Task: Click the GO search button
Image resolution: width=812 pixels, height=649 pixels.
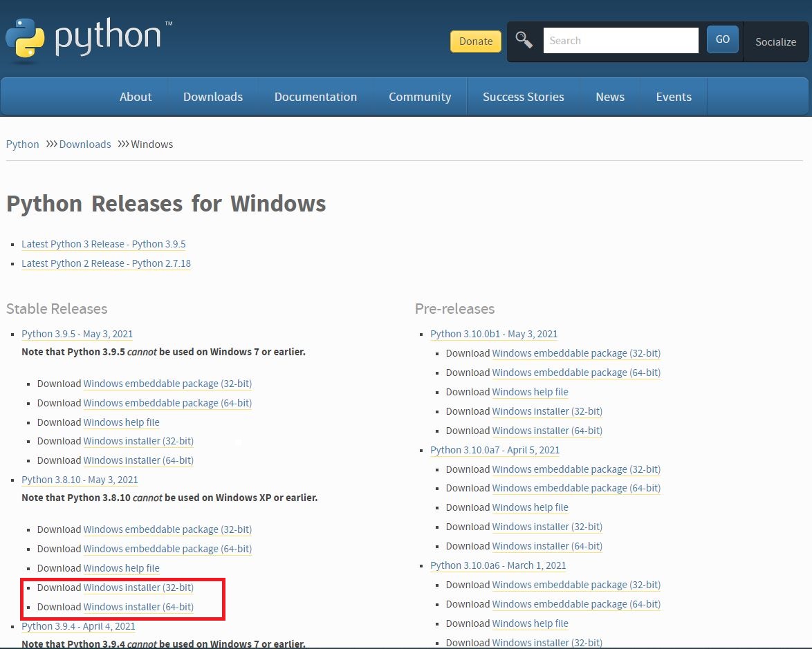Action: point(722,40)
